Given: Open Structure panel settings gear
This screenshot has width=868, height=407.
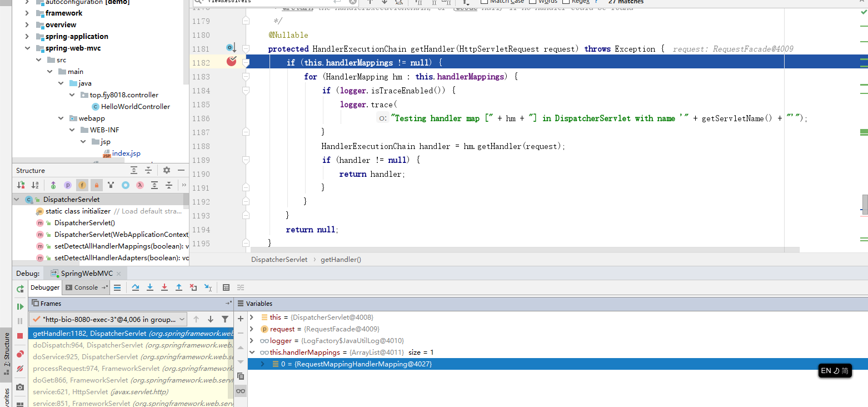Looking at the screenshot, I should tap(167, 170).
